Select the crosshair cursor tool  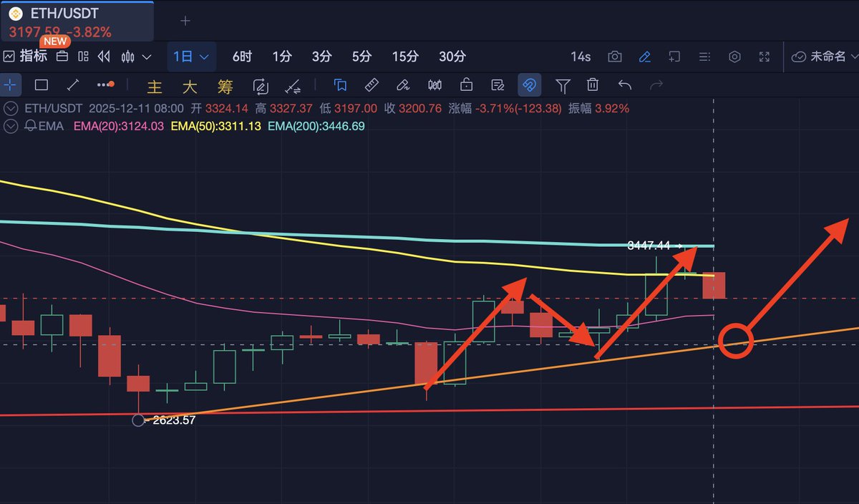10,85
